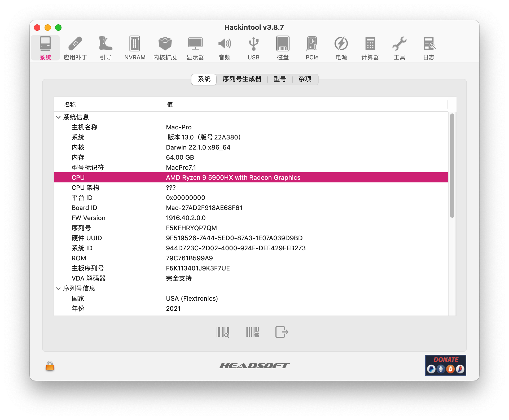The image size is (509, 420).
Task: Collapse the 序列号信息 tree section
Action: point(58,288)
